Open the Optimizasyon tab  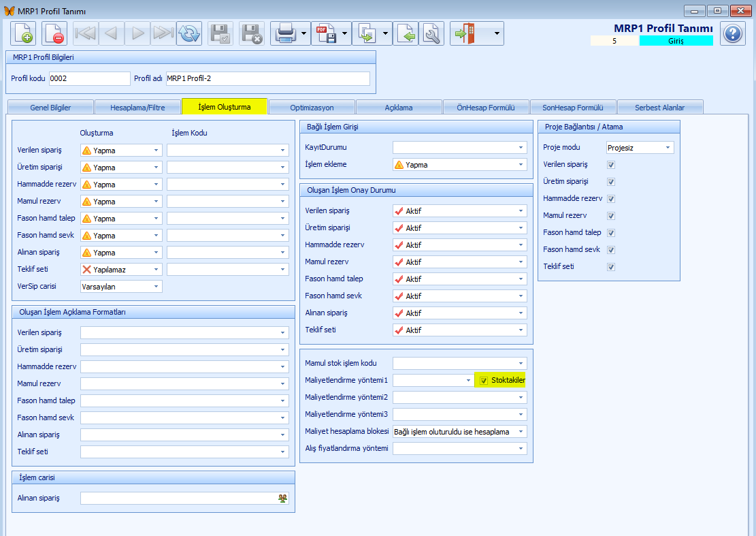click(x=312, y=108)
